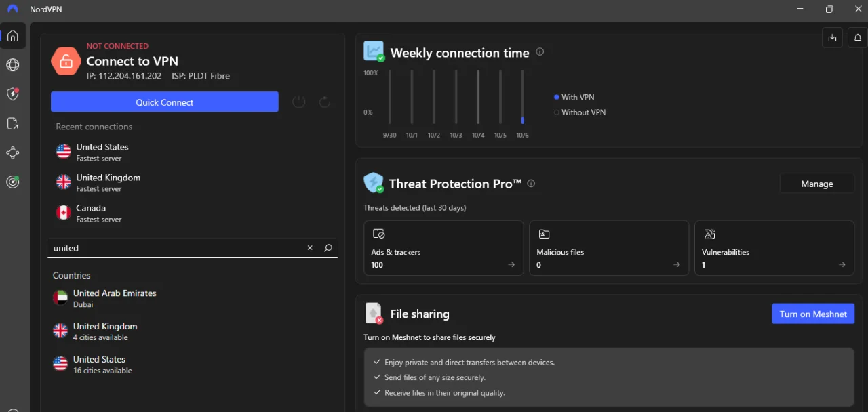
Task: Select United Kingdom with 4 cities available
Action: (193, 331)
